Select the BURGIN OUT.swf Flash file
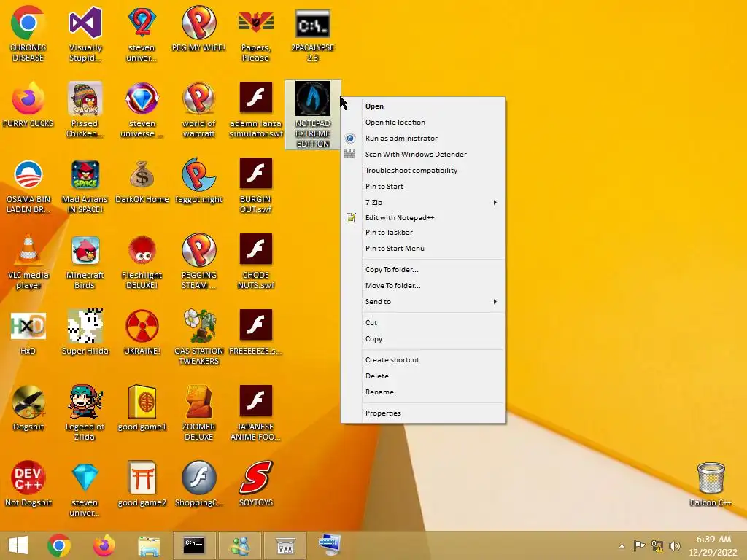This screenshot has width=747, height=560. click(x=256, y=186)
